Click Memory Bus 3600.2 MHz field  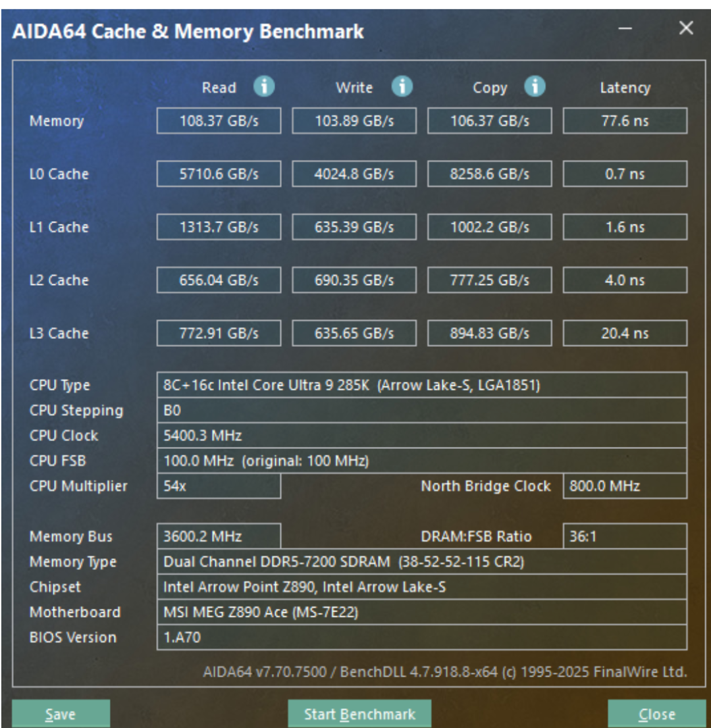pyautogui.click(x=219, y=536)
